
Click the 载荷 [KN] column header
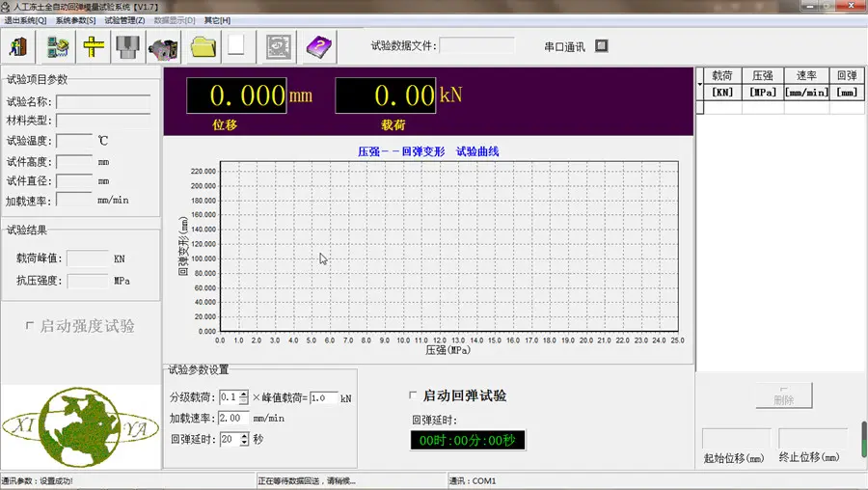pyautogui.click(x=722, y=84)
